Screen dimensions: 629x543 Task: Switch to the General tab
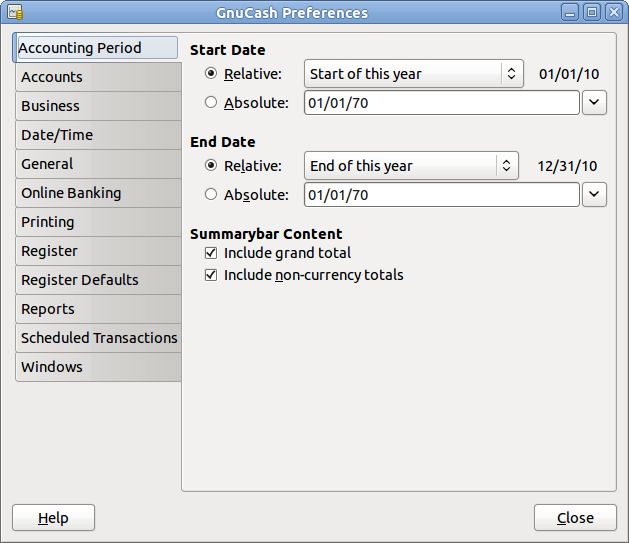click(98, 164)
